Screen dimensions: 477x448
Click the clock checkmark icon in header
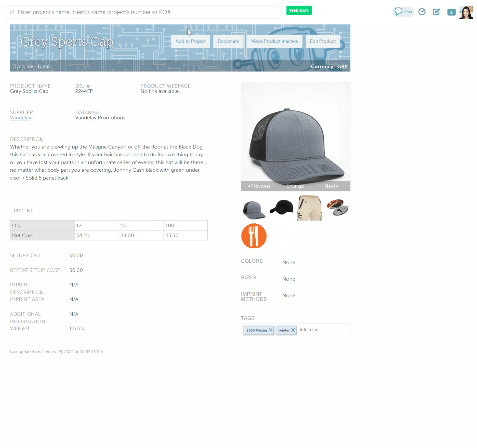(422, 12)
